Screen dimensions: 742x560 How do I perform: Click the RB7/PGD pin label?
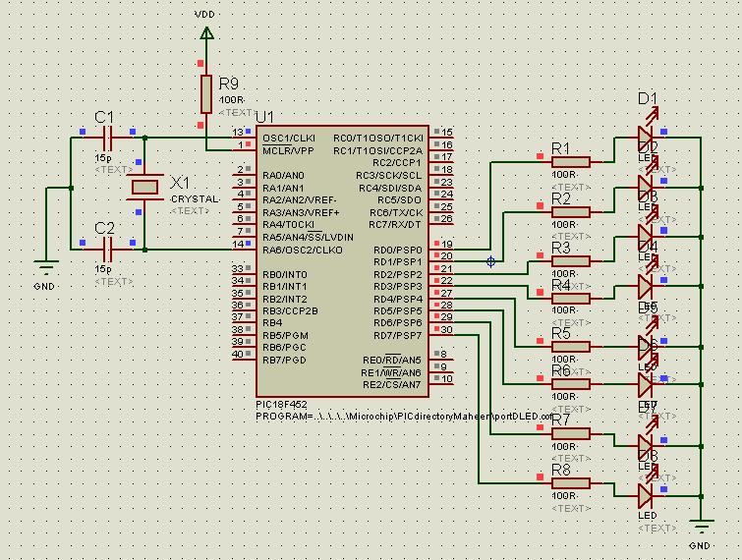coord(284,360)
